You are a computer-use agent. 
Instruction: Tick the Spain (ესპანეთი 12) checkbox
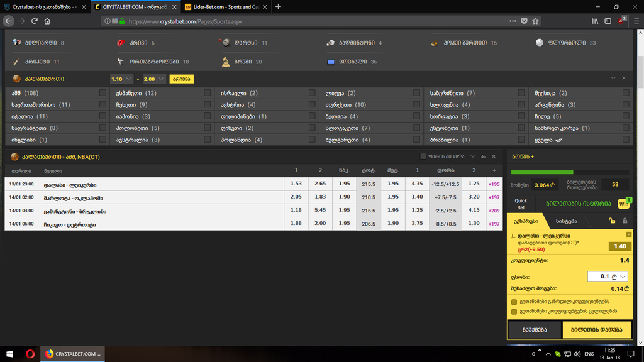208,93
